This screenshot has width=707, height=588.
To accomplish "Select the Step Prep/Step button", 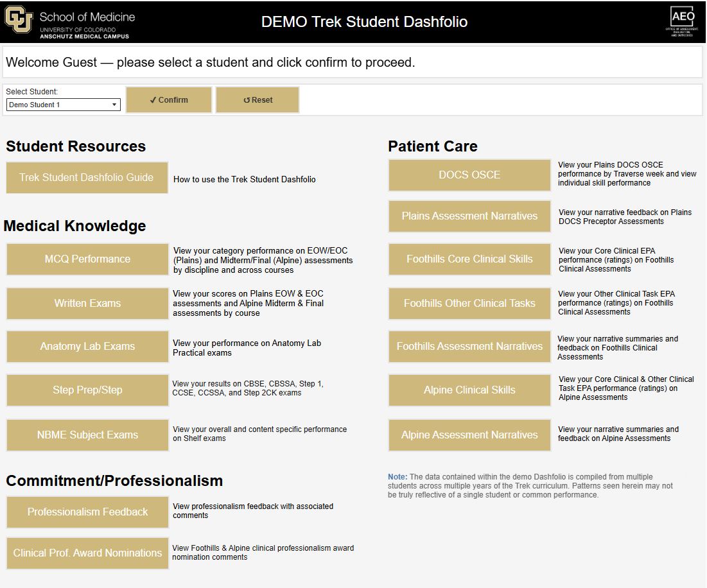I will [87, 390].
